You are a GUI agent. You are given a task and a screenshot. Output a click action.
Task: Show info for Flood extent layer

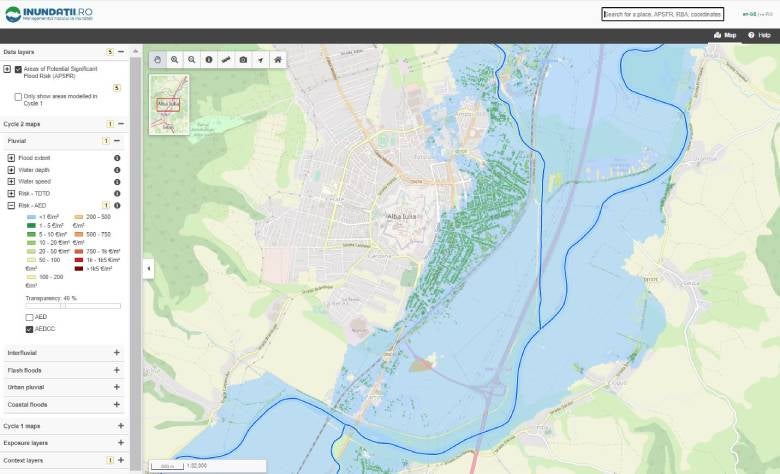[117, 158]
